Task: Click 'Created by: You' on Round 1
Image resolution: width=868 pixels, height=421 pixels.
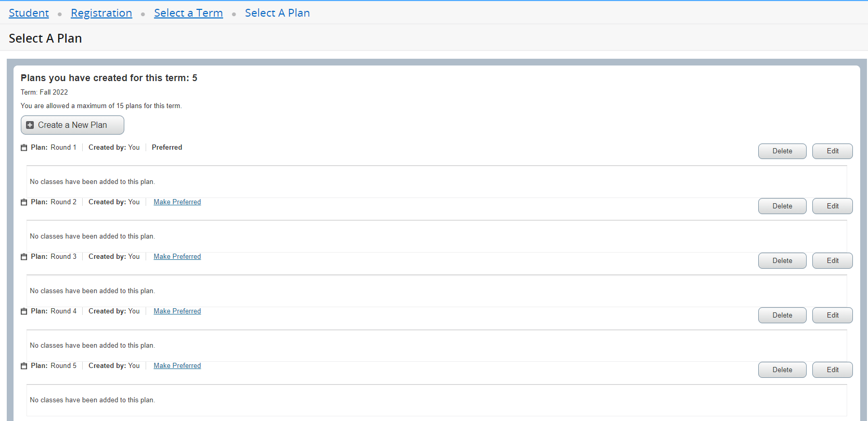Action: coord(114,148)
